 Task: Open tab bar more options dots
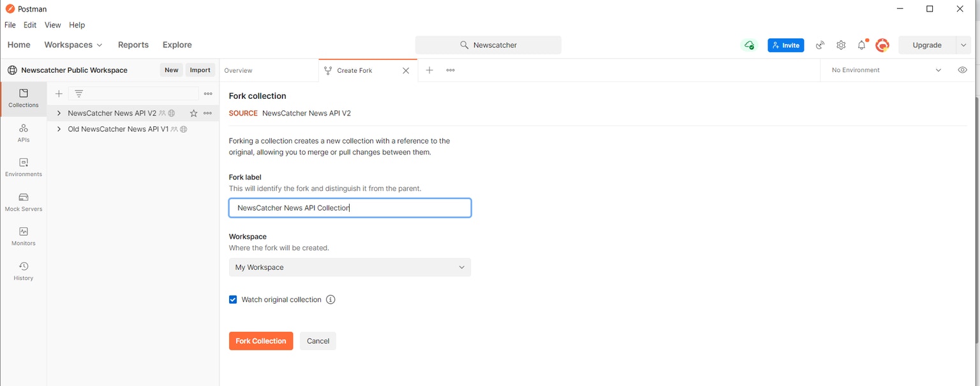(x=450, y=70)
